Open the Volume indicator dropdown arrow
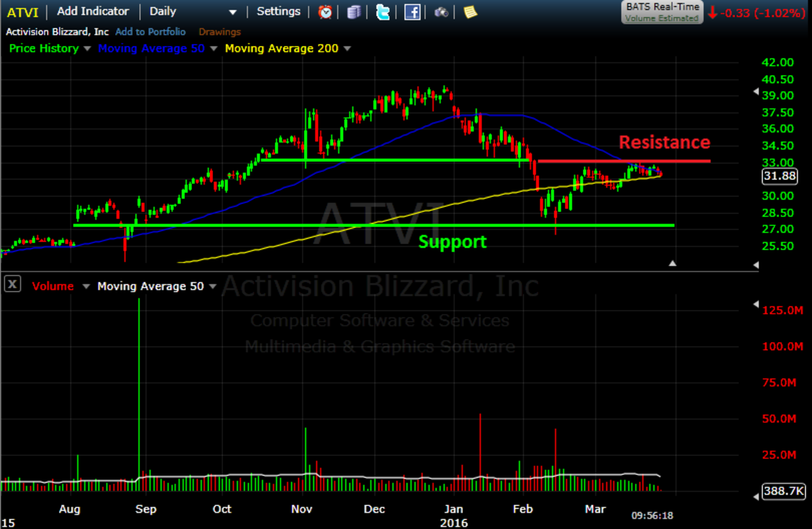Viewport: 812px width, 529px height. (x=86, y=286)
